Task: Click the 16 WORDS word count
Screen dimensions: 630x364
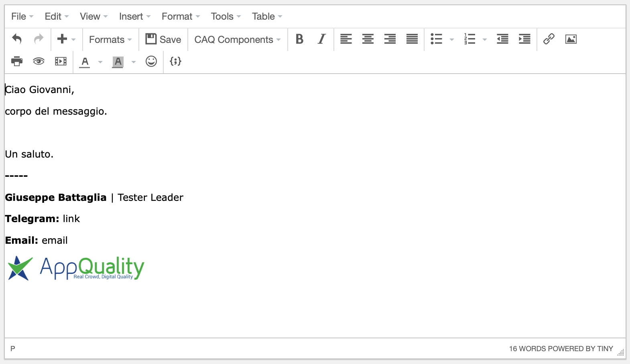Action: 528,349
